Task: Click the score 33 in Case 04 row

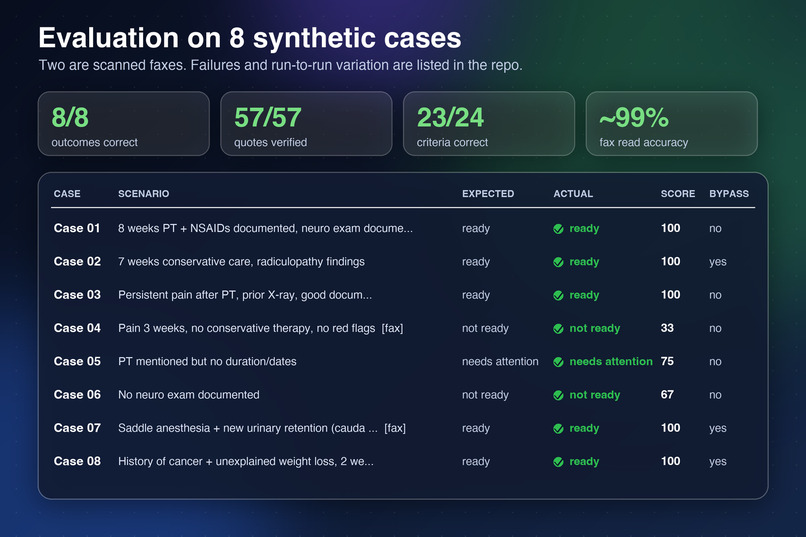Action: [667, 328]
